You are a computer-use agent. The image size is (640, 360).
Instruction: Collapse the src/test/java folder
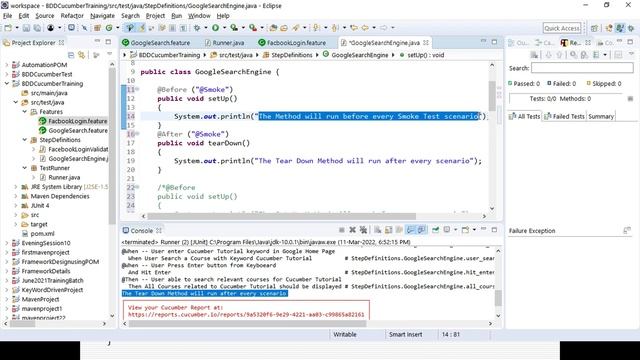tap(16, 102)
